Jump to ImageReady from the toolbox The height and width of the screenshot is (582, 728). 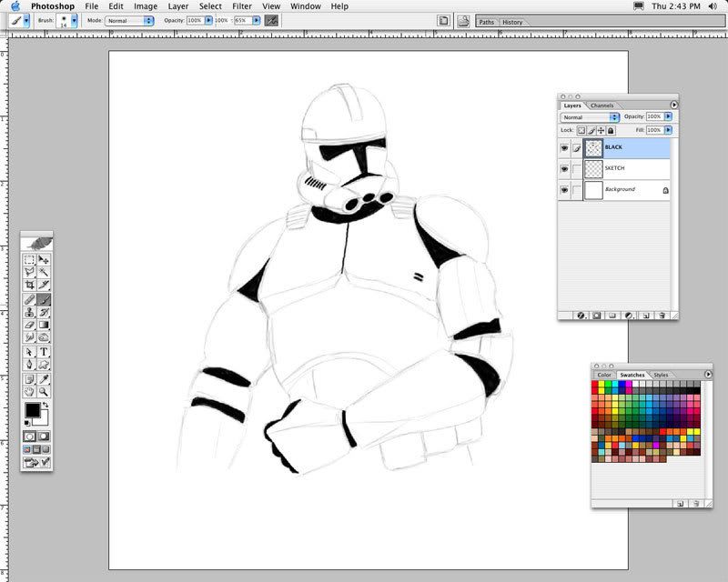click(36, 462)
